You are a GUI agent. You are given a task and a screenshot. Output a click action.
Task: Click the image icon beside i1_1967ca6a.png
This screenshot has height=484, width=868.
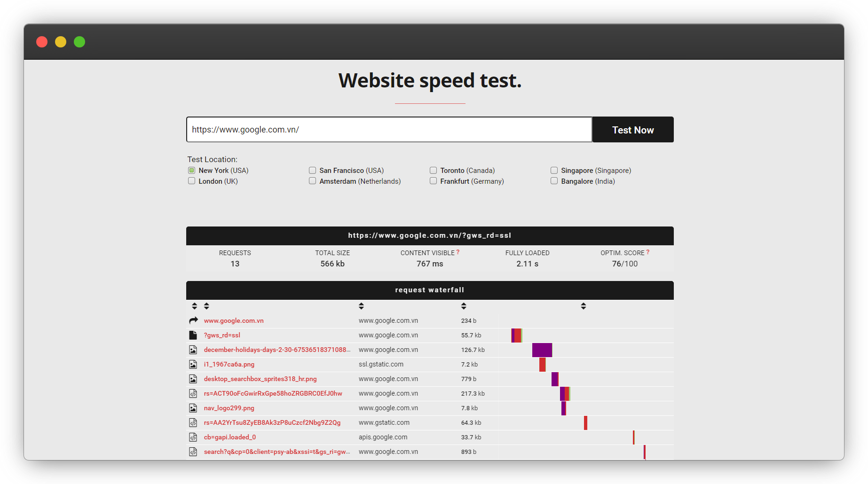(193, 364)
